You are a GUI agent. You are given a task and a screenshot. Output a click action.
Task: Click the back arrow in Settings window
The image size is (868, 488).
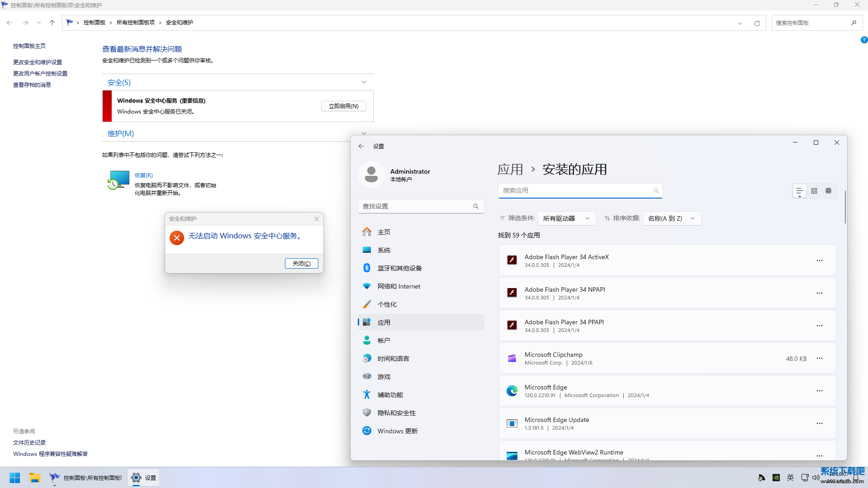(361, 146)
